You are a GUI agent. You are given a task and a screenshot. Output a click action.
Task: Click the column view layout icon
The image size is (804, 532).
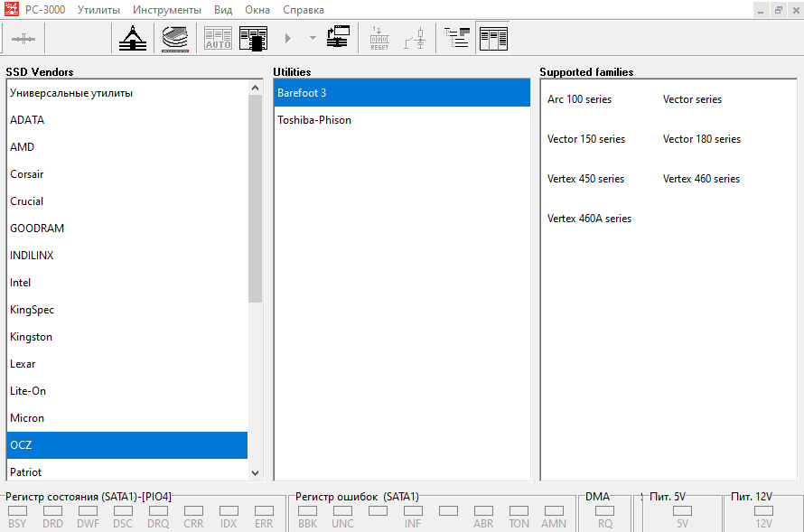493,39
